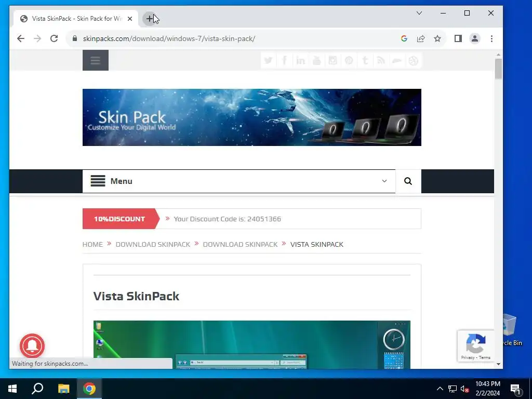The width and height of the screenshot is (532, 399).
Task: Bookmark this page with the star
Action: coord(437,38)
